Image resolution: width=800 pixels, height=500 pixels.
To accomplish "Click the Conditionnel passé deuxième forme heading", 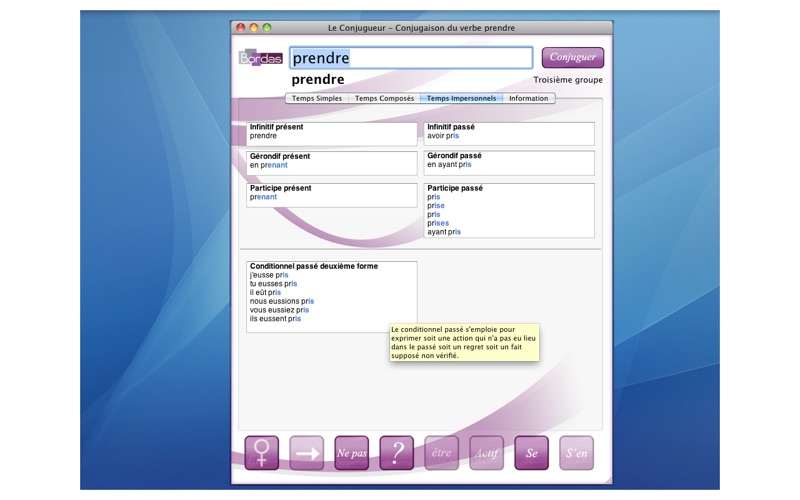I will coord(314,266).
